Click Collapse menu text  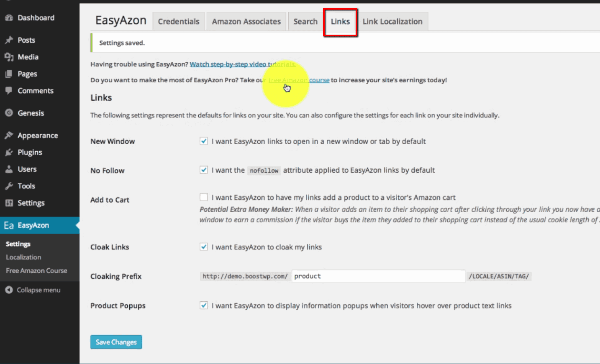tap(38, 290)
